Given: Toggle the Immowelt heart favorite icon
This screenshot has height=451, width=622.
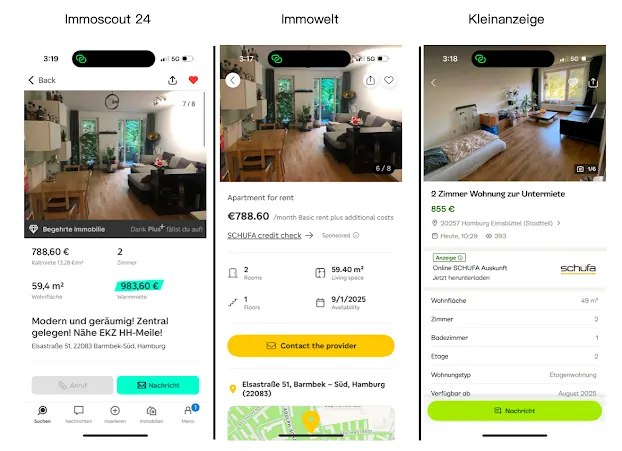Looking at the screenshot, I should point(389,80).
